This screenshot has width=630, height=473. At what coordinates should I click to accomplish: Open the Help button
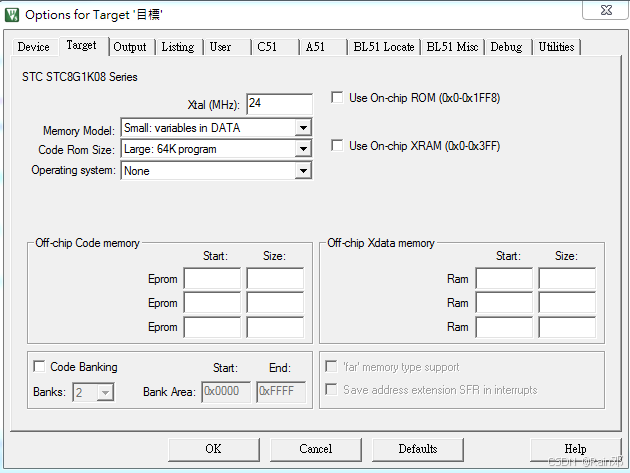point(575,449)
